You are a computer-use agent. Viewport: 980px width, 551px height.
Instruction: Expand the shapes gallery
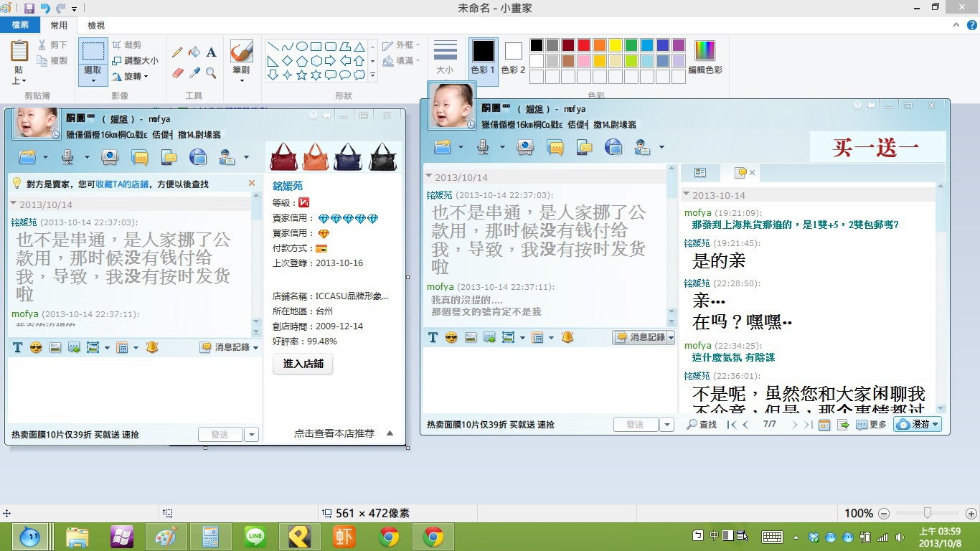[x=372, y=75]
